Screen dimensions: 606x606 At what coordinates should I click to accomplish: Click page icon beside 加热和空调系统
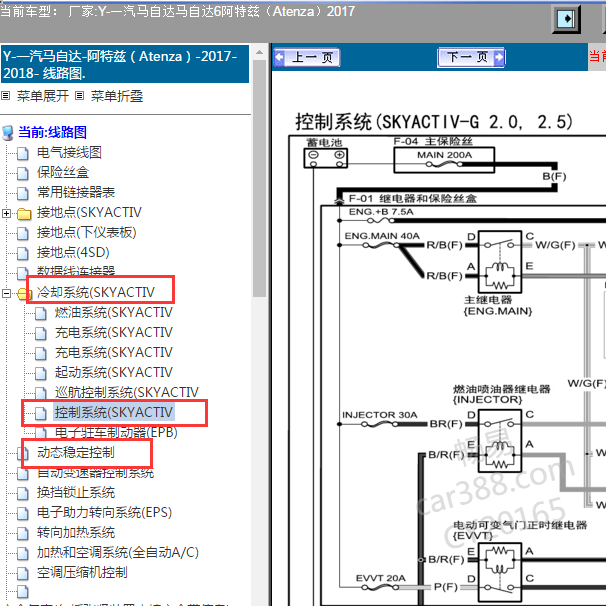pyautogui.click(x=23, y=553)
